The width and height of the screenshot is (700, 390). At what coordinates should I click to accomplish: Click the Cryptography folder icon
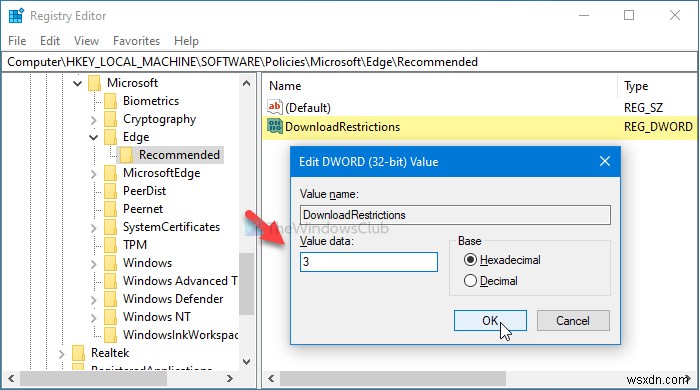pyautogui.click(x=111, y=119)
